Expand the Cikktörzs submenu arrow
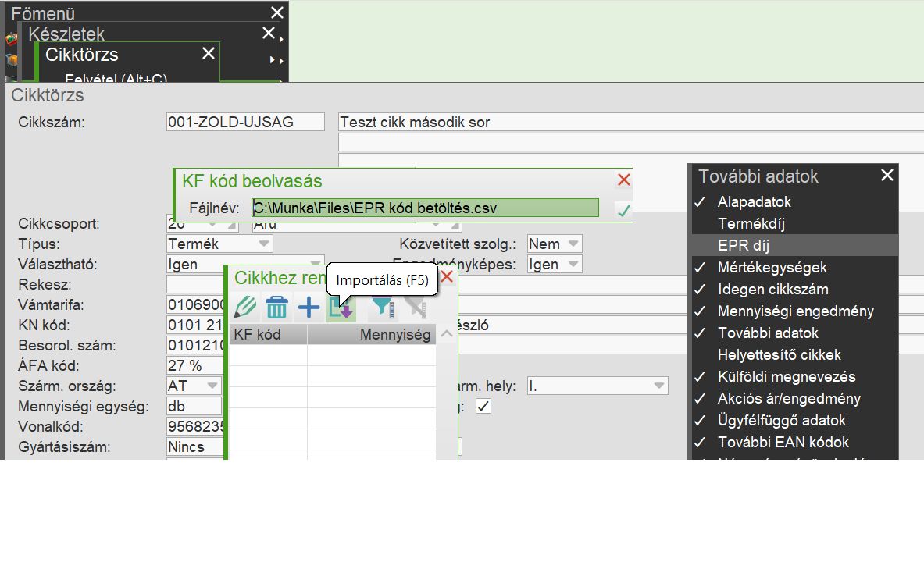This screenshot has width=924, height=562. click(273, 59)
